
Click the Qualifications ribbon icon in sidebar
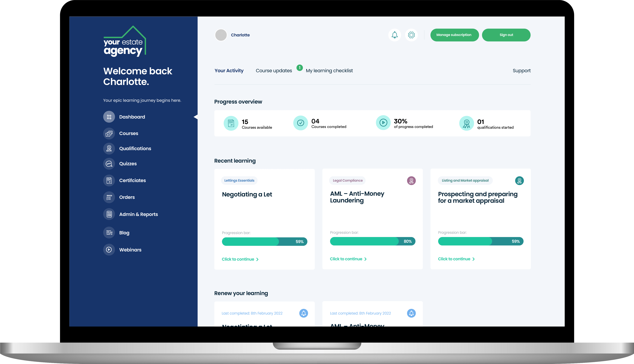pos(109,149)
